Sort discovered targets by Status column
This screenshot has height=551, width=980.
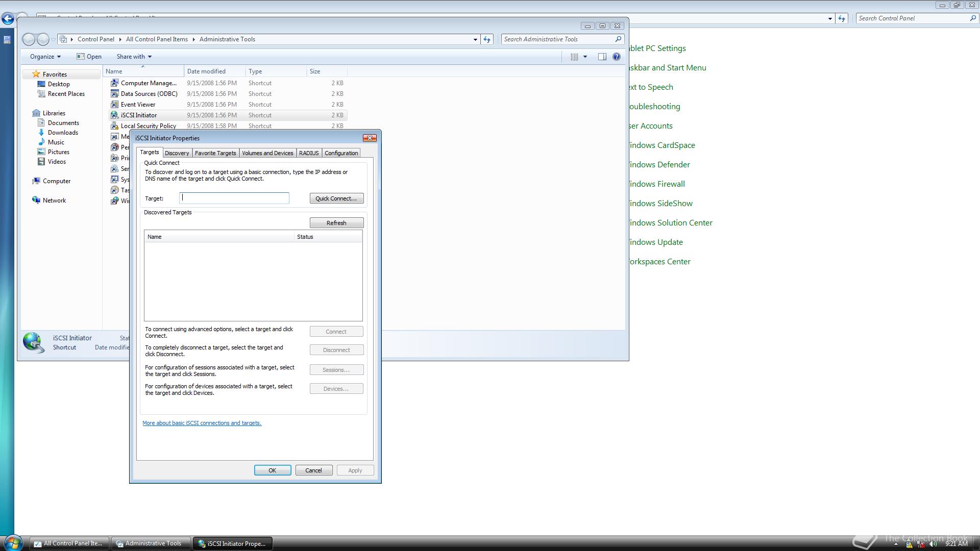[328, 237]
